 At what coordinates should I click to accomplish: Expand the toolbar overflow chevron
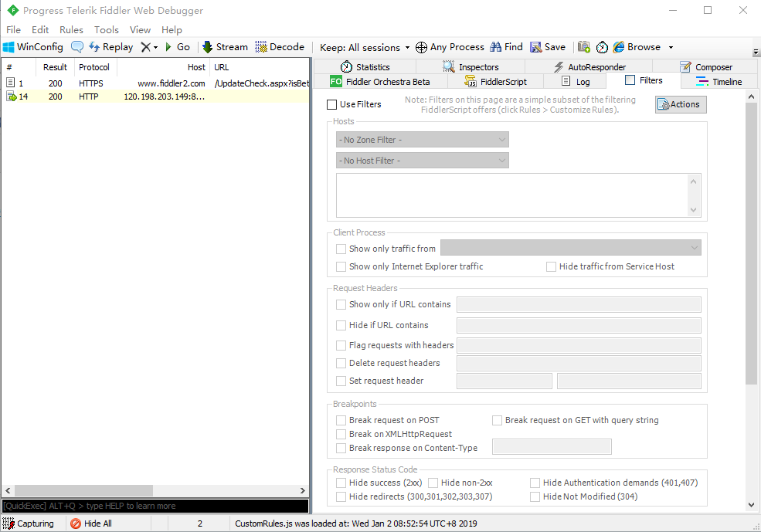click(x=756, y=52)
